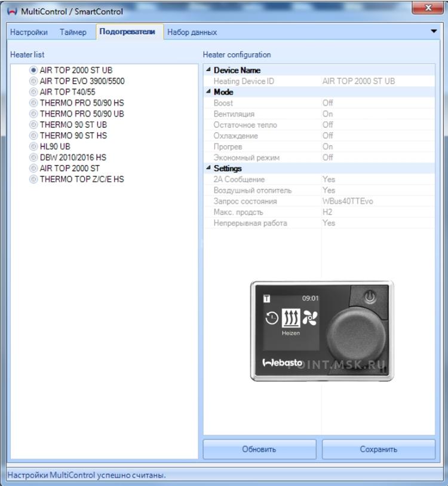Select AIR TOP EVO 3900/5500 heater
This screenshot has height=486, width=448.
[x=77, y=81]
